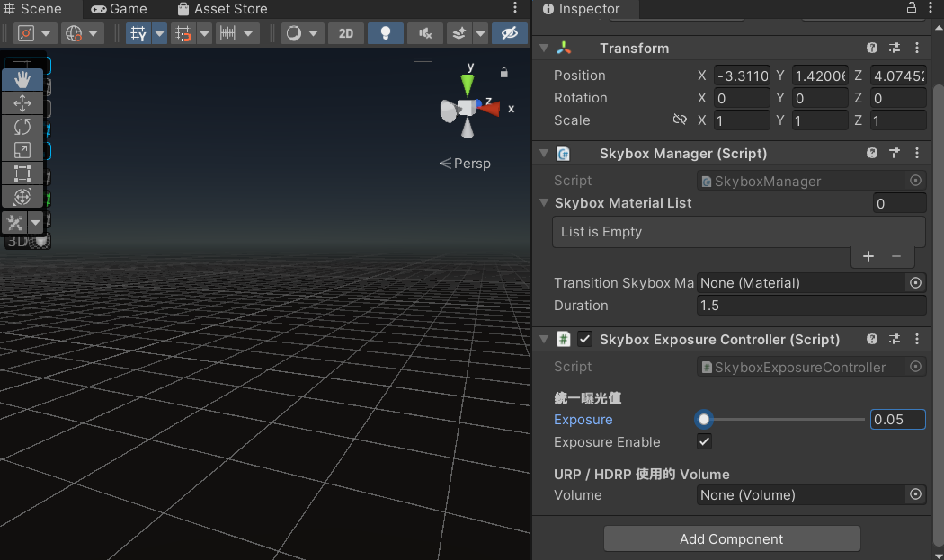Open the draw mode shading dropdown
This screenshot has width=944, height=560.
[302, 33]
